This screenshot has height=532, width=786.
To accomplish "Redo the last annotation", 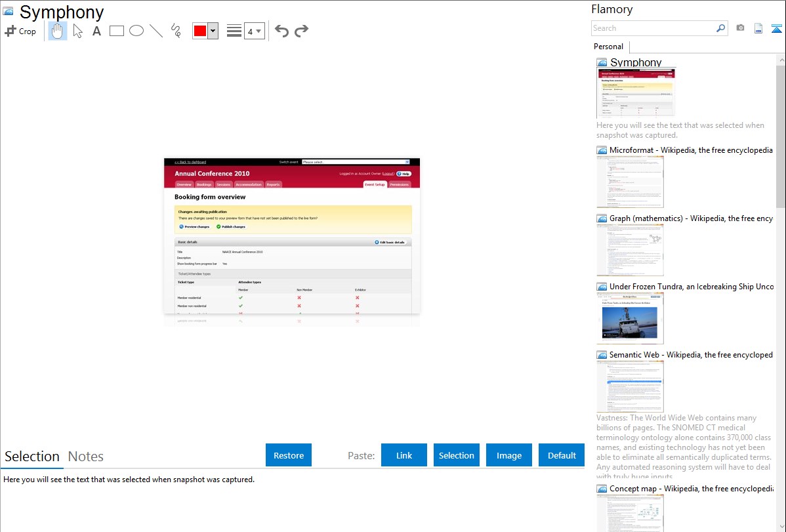I will coord(301,31).
